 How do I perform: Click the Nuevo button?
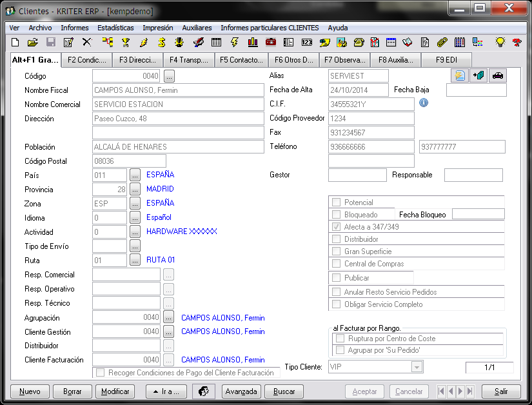(30, 391)
